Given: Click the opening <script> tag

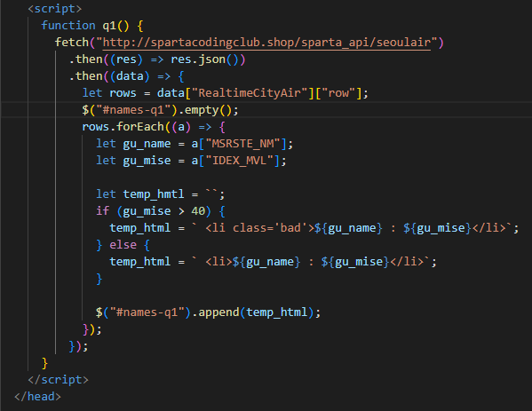Looking at the screenshot, I should 55,9.
